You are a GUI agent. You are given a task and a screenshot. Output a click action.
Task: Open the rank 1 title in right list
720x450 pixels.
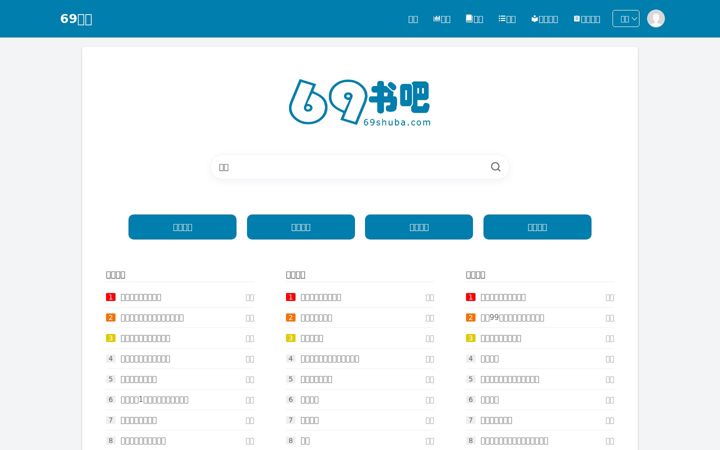503,297
